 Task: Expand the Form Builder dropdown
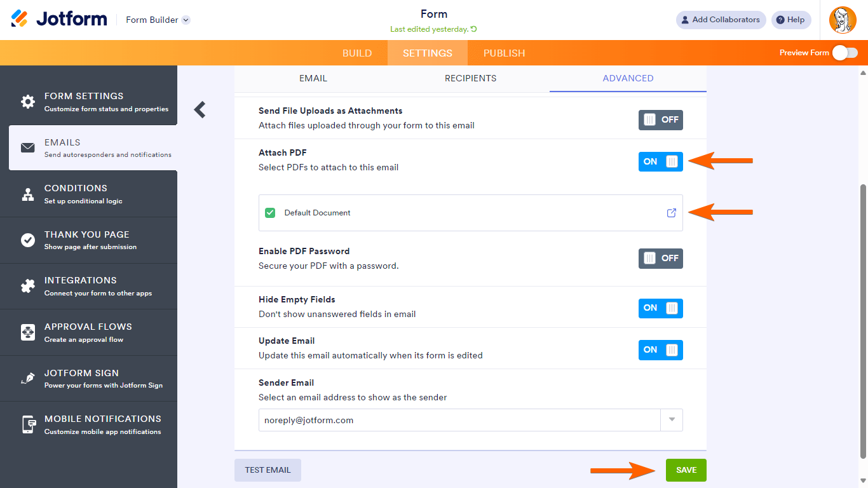tap(186, 20)
